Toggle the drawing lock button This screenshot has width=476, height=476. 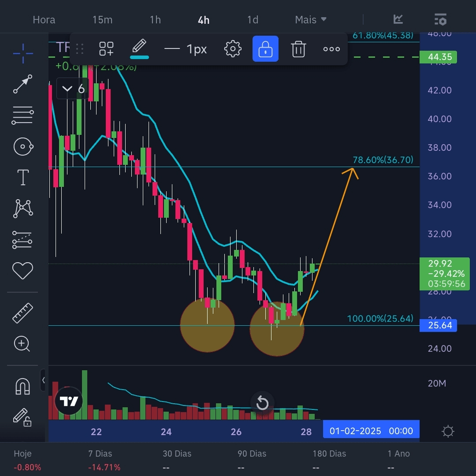pyautogui.click(x=265, y=49)
